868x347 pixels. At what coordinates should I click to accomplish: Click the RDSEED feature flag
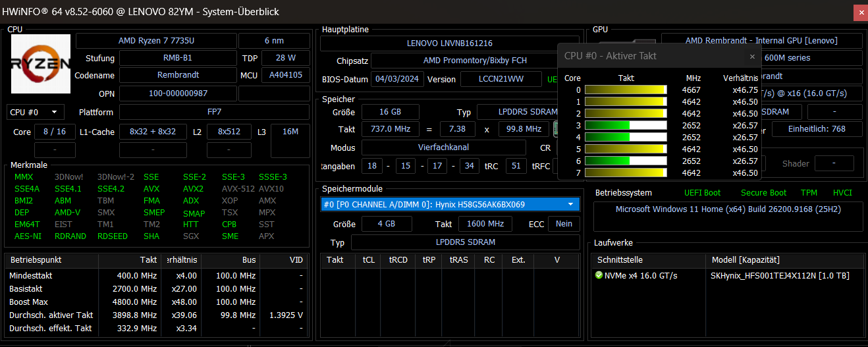[x=113, y=236]
